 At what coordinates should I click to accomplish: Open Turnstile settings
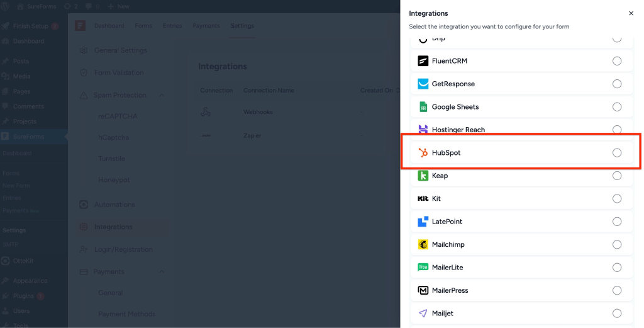click(111, 159)
